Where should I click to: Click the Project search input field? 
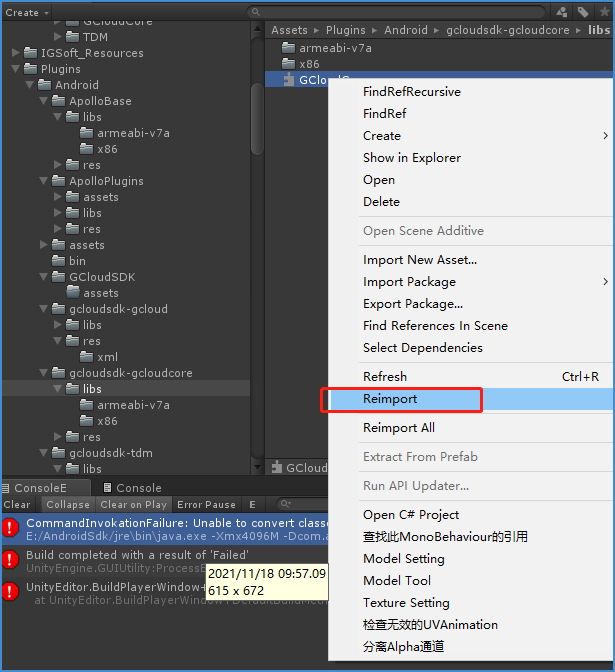point(396,12)
